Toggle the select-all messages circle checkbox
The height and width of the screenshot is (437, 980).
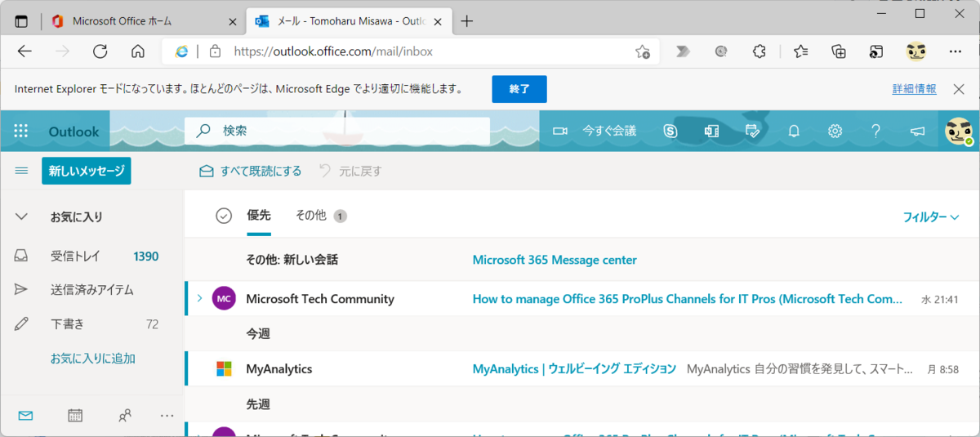(x=224, y=216)
